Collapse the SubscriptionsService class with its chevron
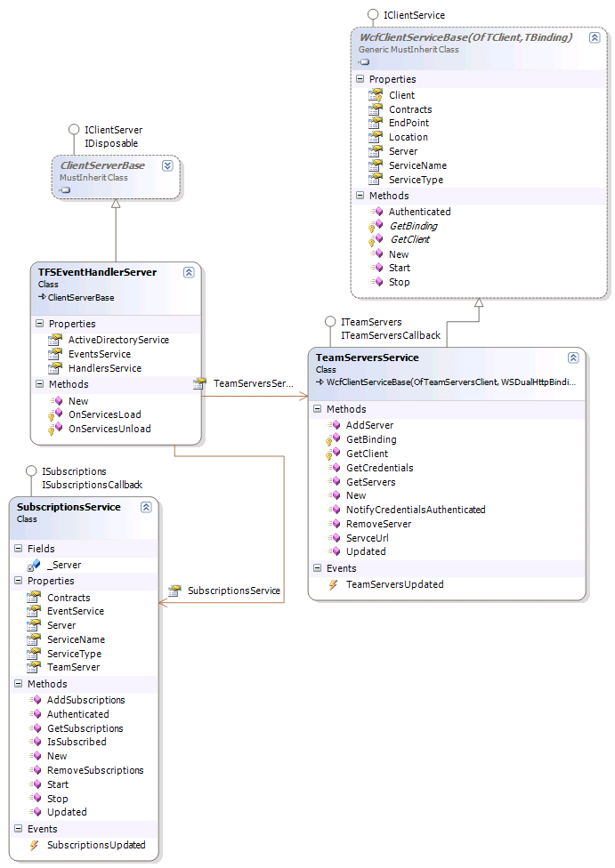 click(146, 507)
